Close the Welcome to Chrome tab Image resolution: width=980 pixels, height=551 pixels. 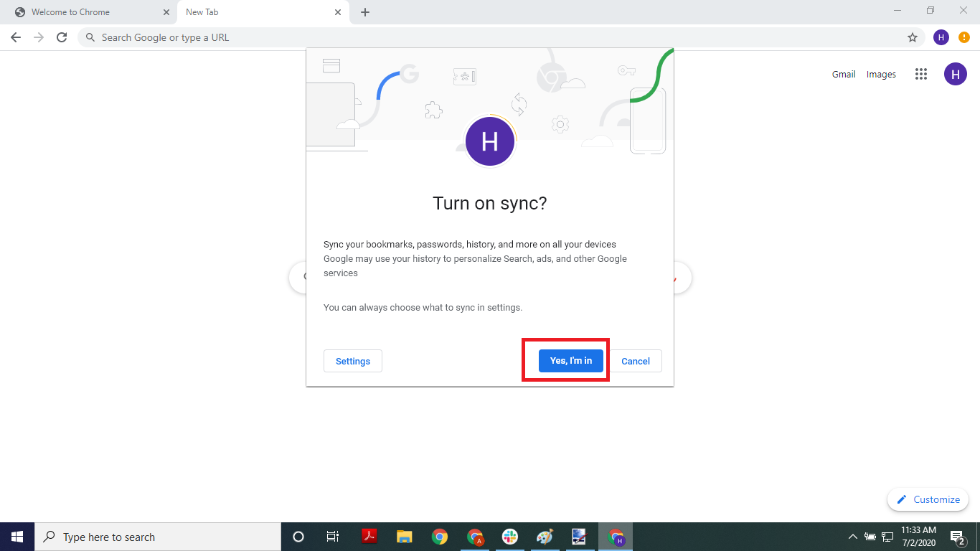coord(166,12)
